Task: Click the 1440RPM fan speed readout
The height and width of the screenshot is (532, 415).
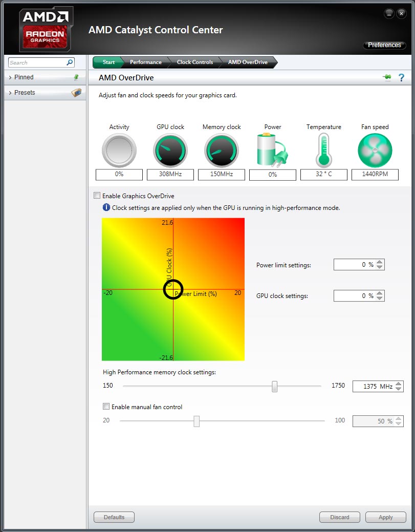Action: (375, 175)
